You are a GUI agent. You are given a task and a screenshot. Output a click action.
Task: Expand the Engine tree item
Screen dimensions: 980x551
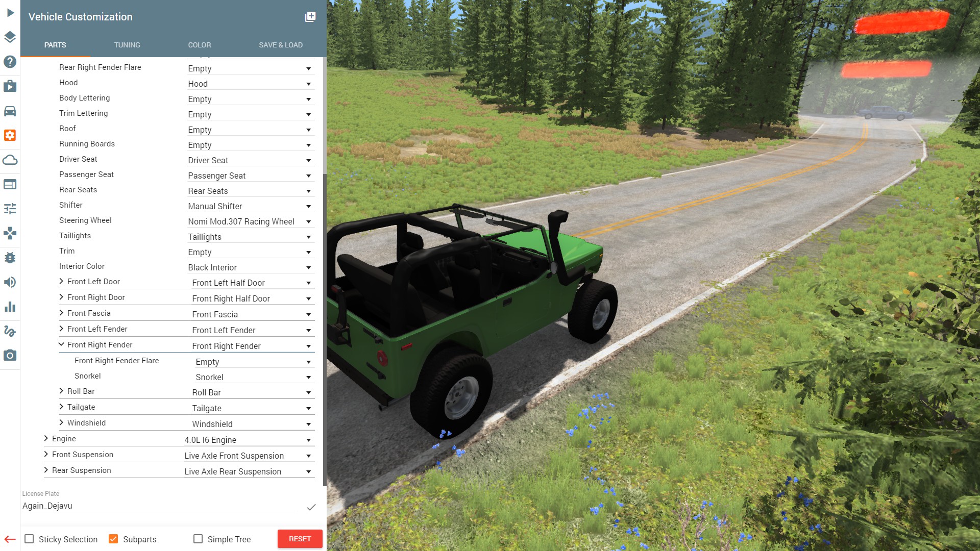click(46, 439)
